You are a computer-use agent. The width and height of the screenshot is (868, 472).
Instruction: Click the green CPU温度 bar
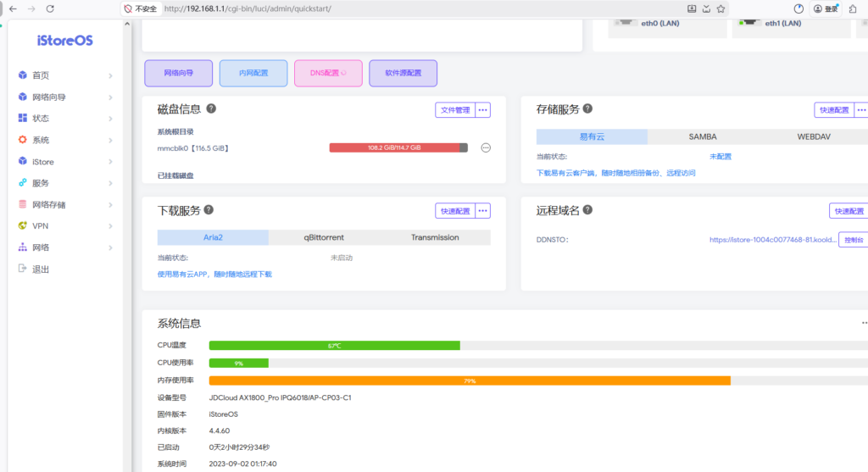(x=334, y=345)
